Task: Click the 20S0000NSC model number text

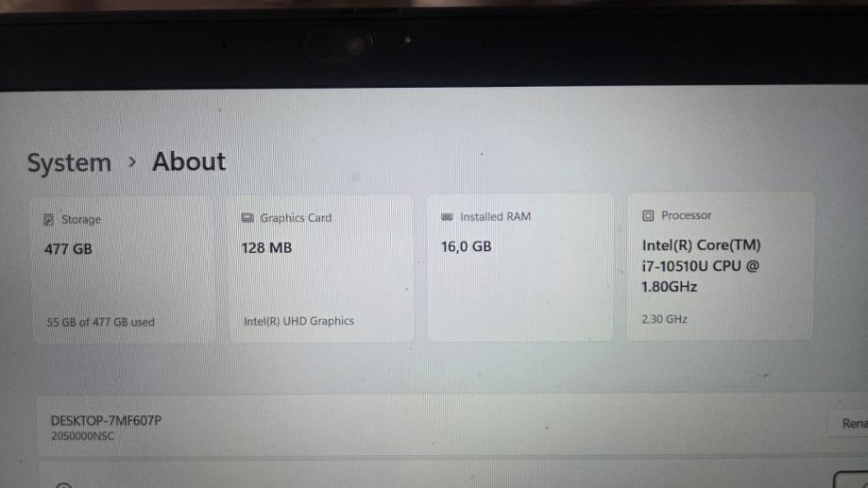Action: (x=82, y=437)
